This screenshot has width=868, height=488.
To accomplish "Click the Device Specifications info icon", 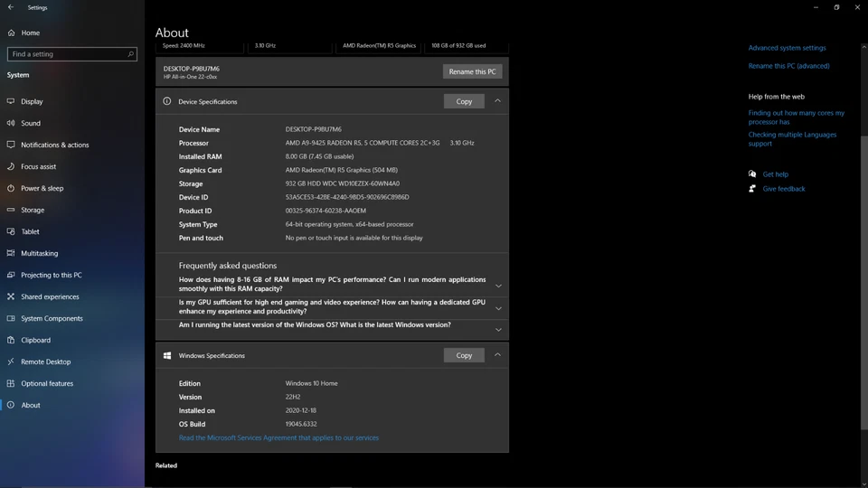I will click(166, 101).
